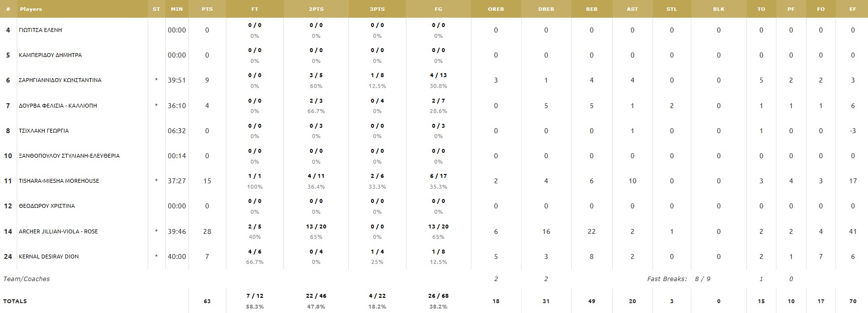The height and width of the screenshot is (313, 868).
Task: Select player ΤΣΙΧΛΑΚΗ ΓΕΩΡΓΙΑ
Action: (43, 131)
